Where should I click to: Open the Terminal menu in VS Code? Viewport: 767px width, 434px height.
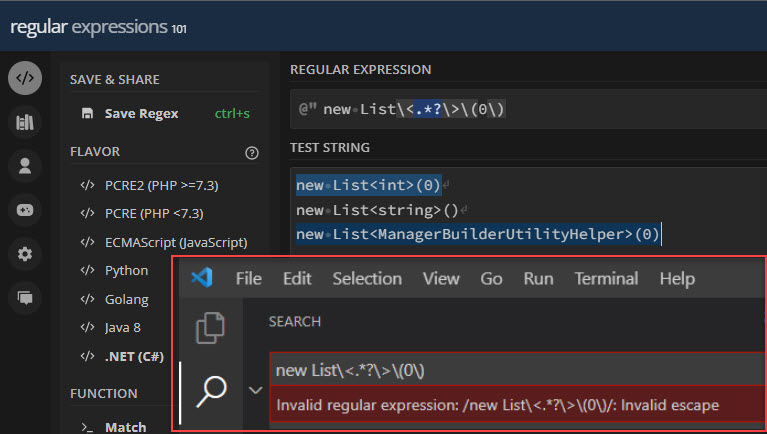[606, 278]
